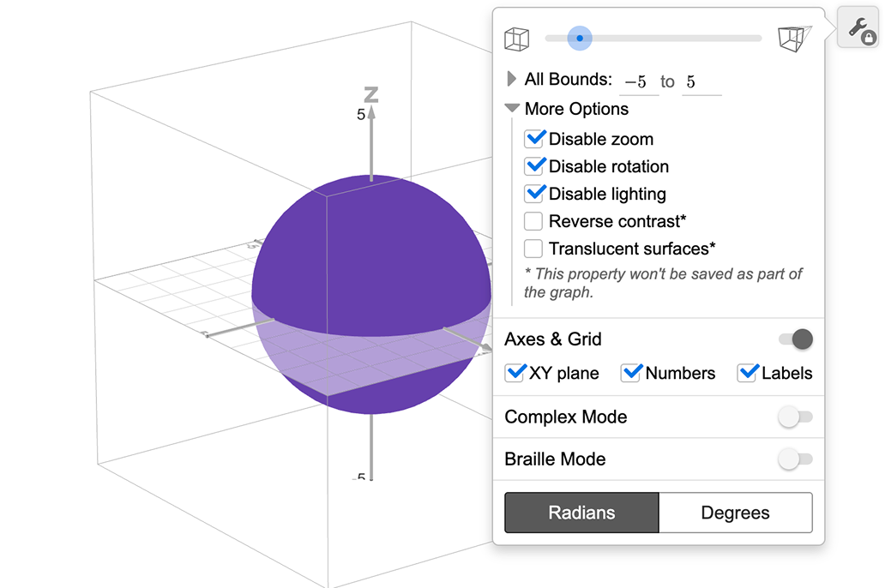This screenshot has height=588, width=885.
Task: Click the wrench settings icon
Action: [859, 29]
